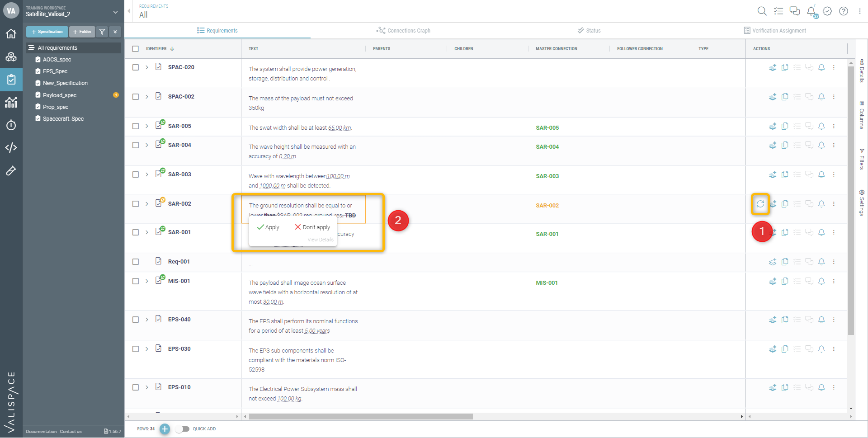Toggle the Quick Add switch
This screenshot has width=868, height=438.
coord(183,429)
